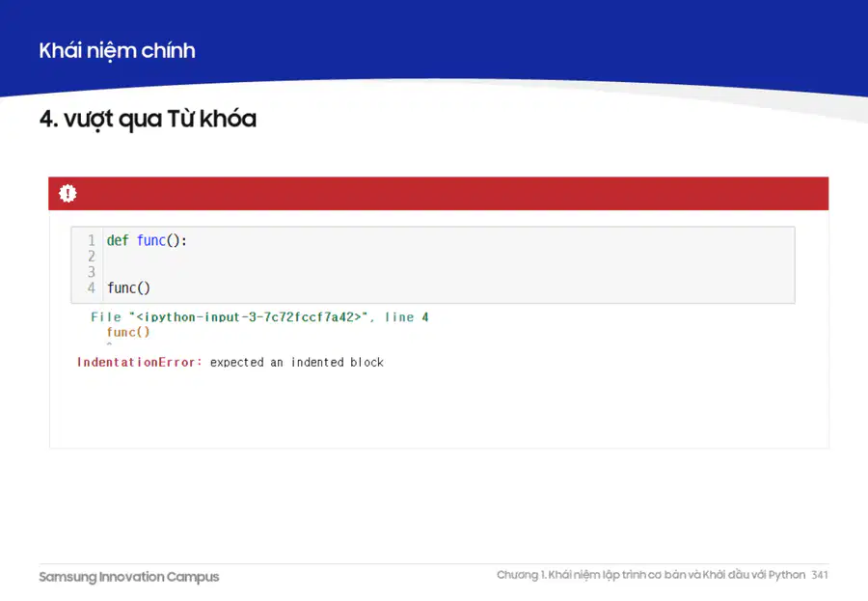This screenshot has width=868, height=601.
Task: Click 'Samsung Innovation Campus' footer logo text
Action: pyautogui.click(x=129, y=577)
